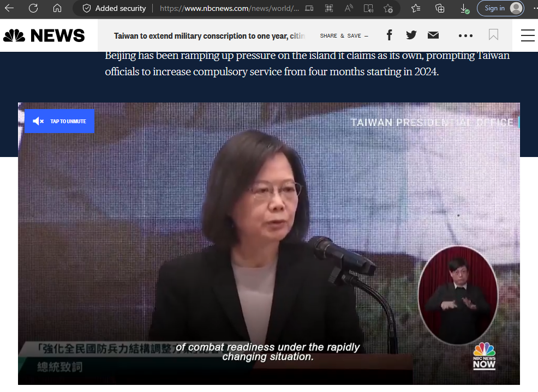Screen dimensions: 538x392
Task: Open the apps grid icon in address bar
Action: 329,8
